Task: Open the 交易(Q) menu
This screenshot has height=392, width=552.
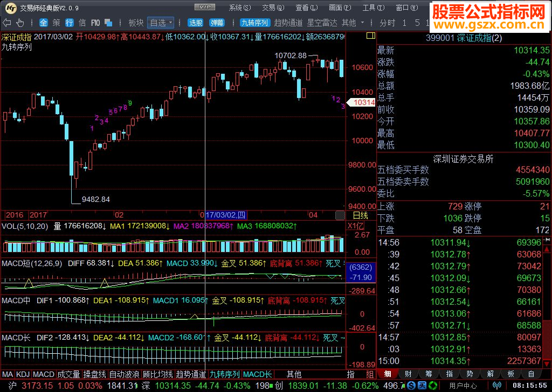Action: click(273, 8)
